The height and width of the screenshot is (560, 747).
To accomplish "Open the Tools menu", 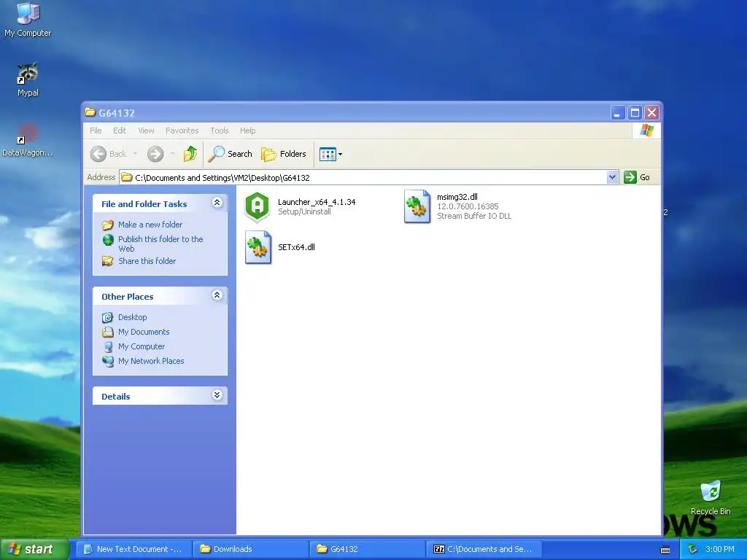I will pyautogui.click(x=219, y=131).
